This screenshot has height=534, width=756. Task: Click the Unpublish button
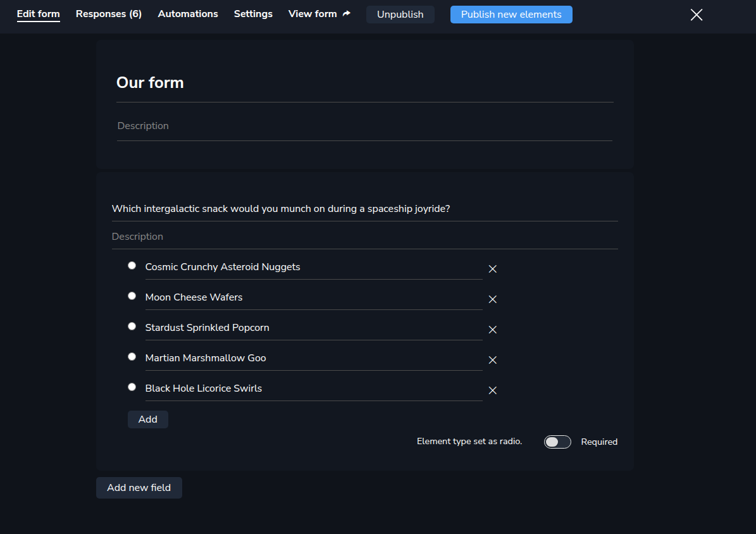(400, 15)
